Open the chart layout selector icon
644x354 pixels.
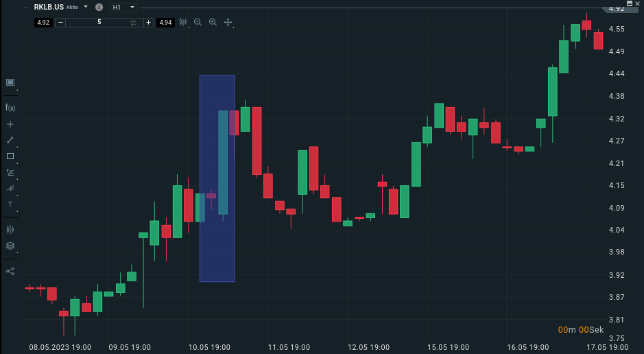[10, 82]
